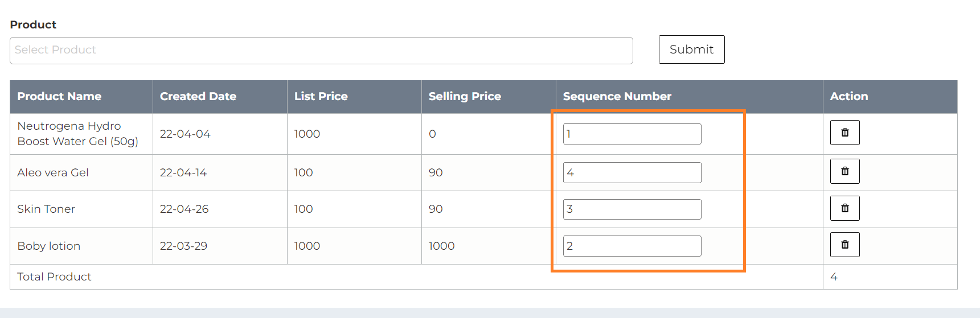Click the Skin Toner product name cell
This screenshot has width=980, height=318.
(x=46, y=209)
